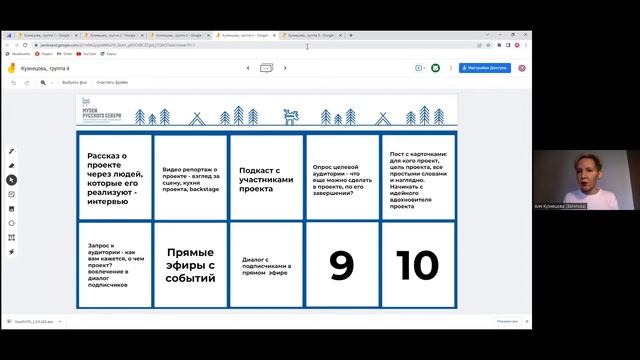Open the three-dot more options menu
Screen dimensions: 640x360
pos(451,68)
